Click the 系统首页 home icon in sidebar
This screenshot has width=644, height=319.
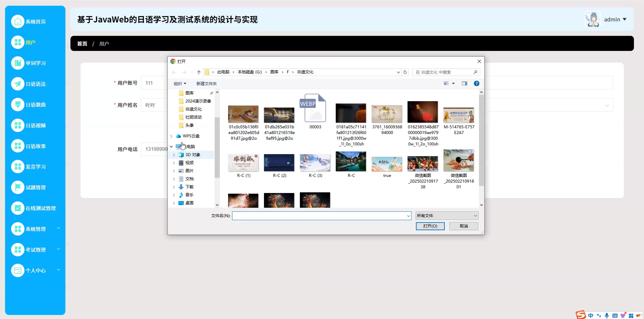coord(18,21)
